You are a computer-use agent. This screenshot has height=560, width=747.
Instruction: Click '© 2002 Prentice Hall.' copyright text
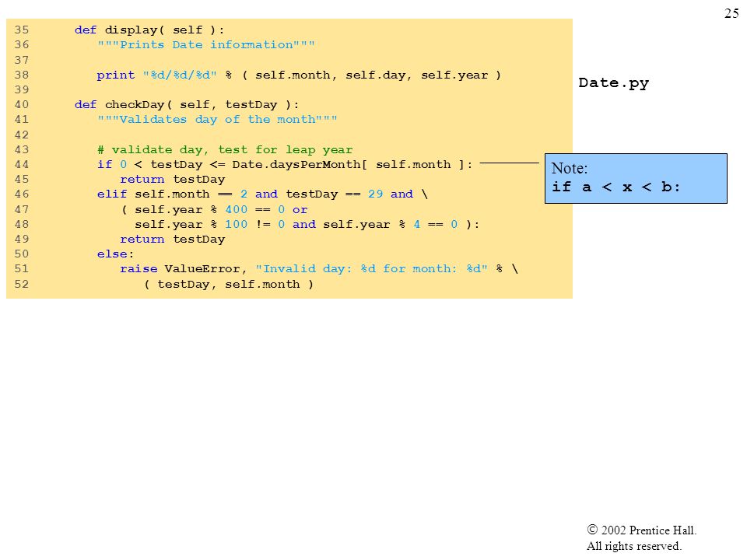pos(642,530)
